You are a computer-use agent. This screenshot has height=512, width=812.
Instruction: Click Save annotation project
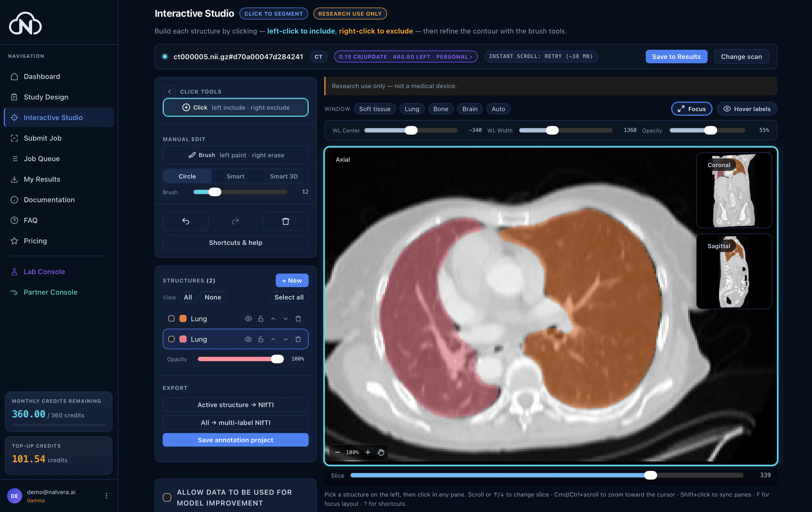tap(235, 440)
